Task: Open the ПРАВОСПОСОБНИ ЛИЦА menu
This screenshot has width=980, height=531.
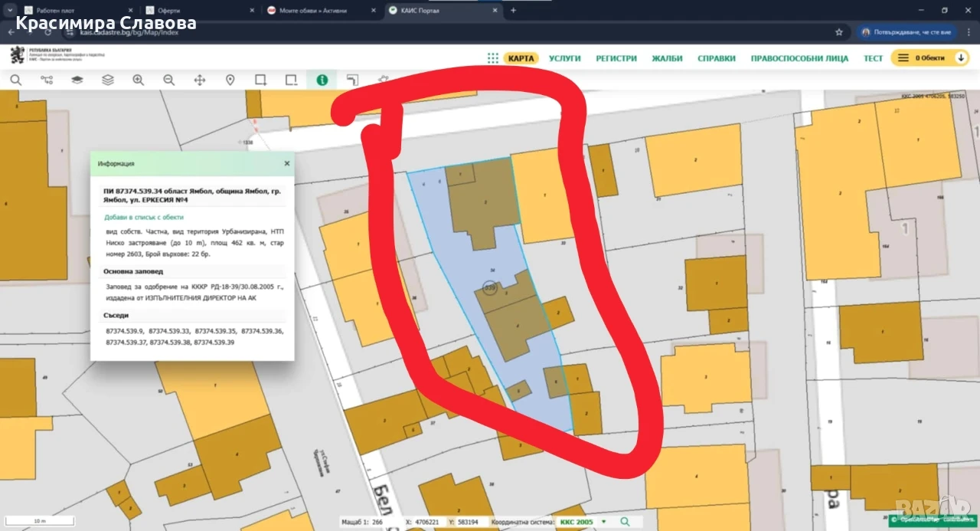Action: tap(799, 58)
